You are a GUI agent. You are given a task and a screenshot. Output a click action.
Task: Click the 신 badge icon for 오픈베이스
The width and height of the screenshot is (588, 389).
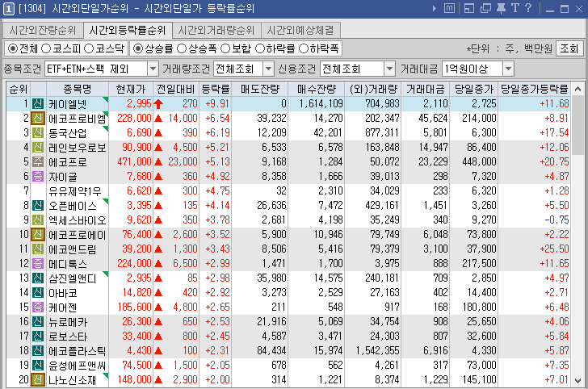point(37,205)
